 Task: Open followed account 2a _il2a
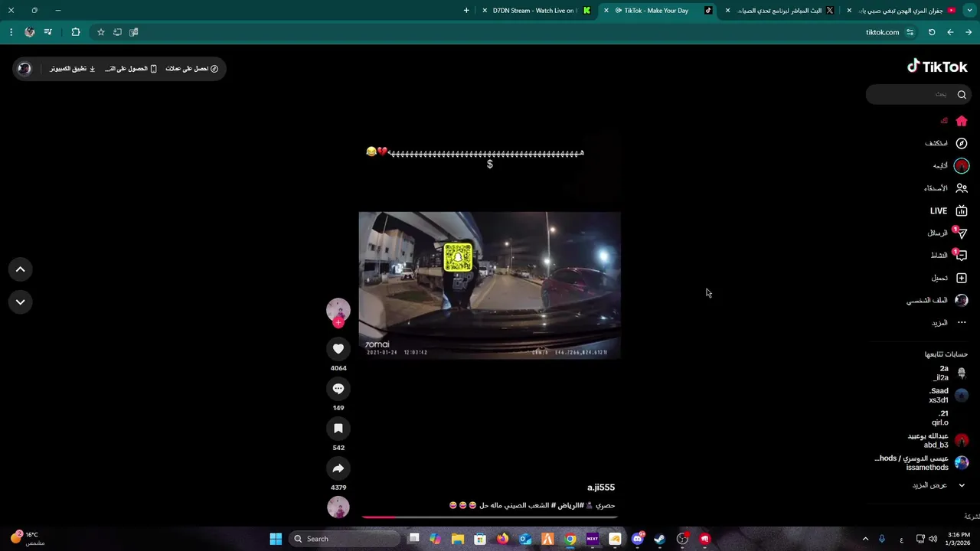pos(950,373)
